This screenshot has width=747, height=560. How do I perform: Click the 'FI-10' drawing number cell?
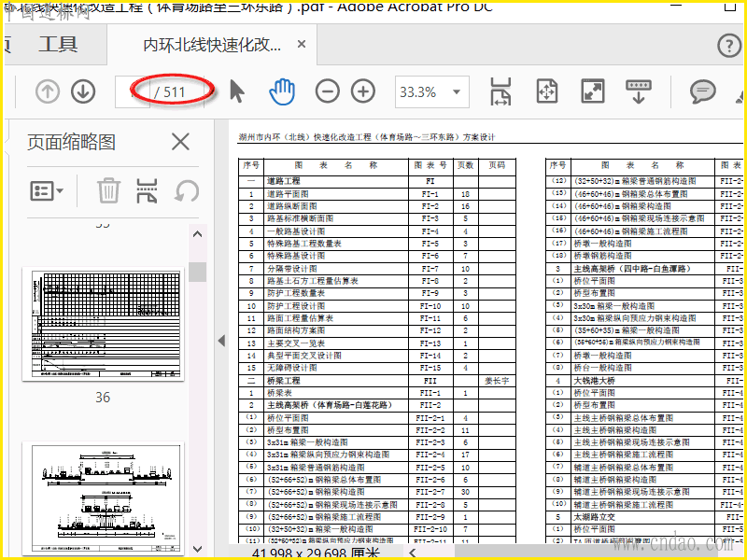[x=430, y=306]
